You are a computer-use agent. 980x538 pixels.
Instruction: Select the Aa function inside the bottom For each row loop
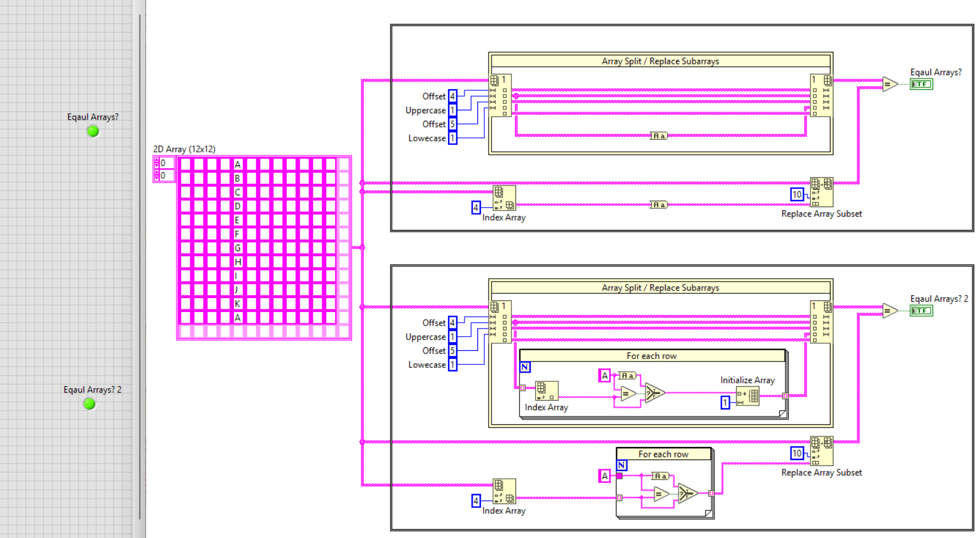tap(659, 476)
